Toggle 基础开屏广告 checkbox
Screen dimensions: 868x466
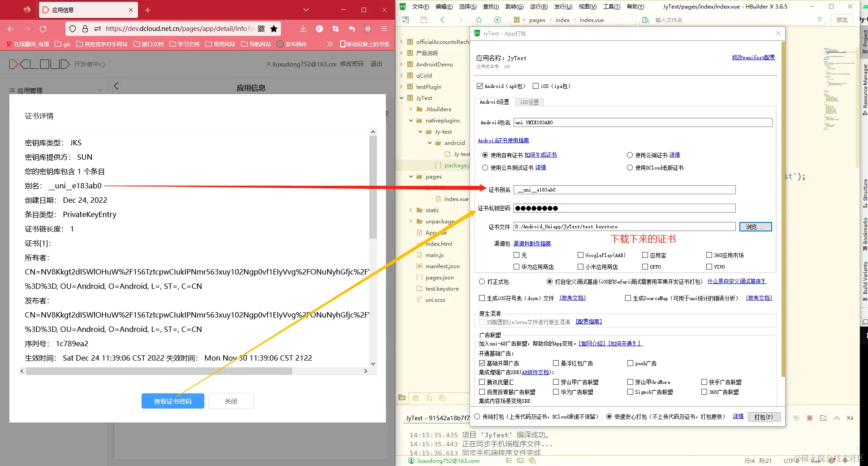click(x=482, y=363)
